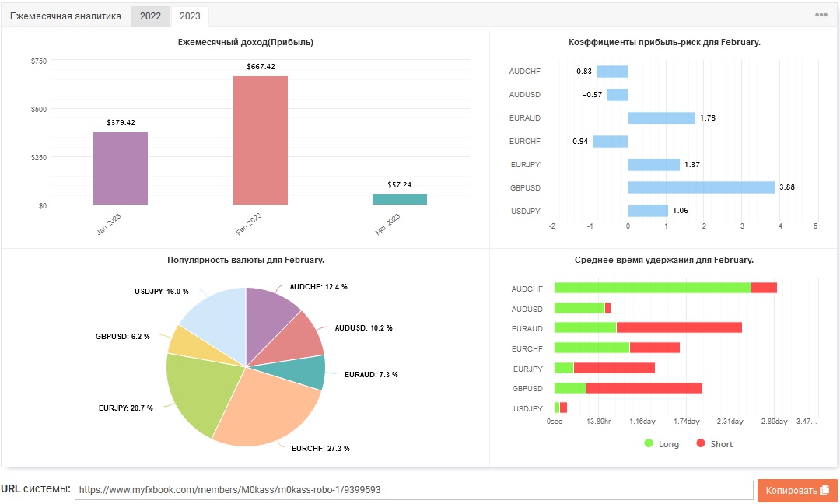The image size is (840, 504).
Task: Click the EURJPY 1.37 profit-risk bar
Action: coord(654,164)
